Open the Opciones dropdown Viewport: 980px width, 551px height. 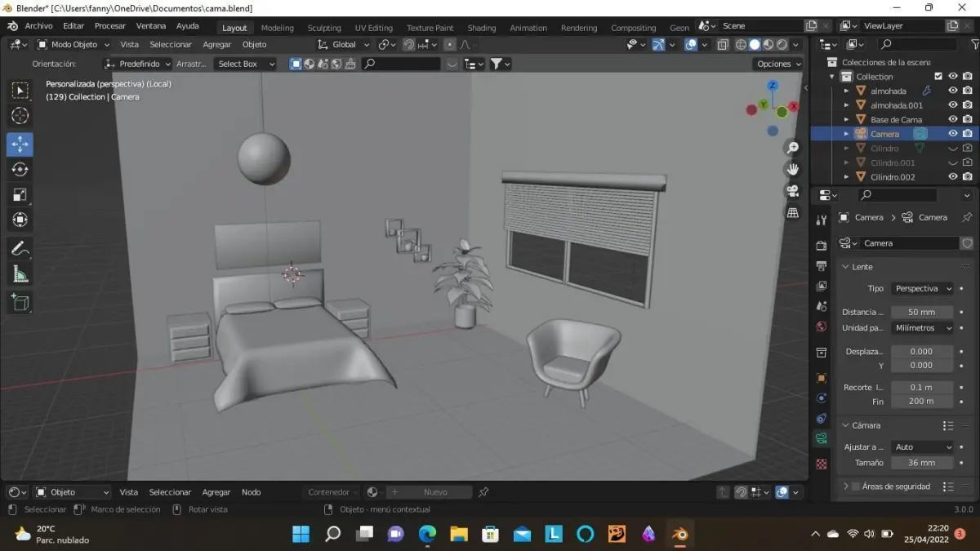tap(777, 64)
